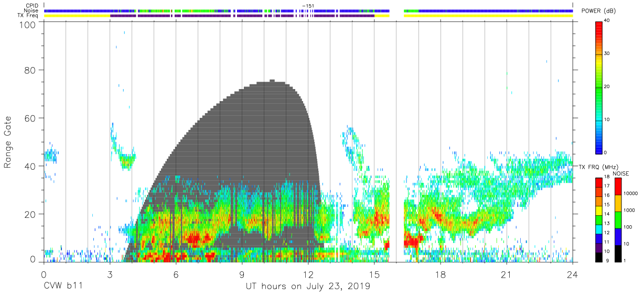The image size is (644, 297).
Task: Click the NOISE legend title
Action: (x=620, y=173)
